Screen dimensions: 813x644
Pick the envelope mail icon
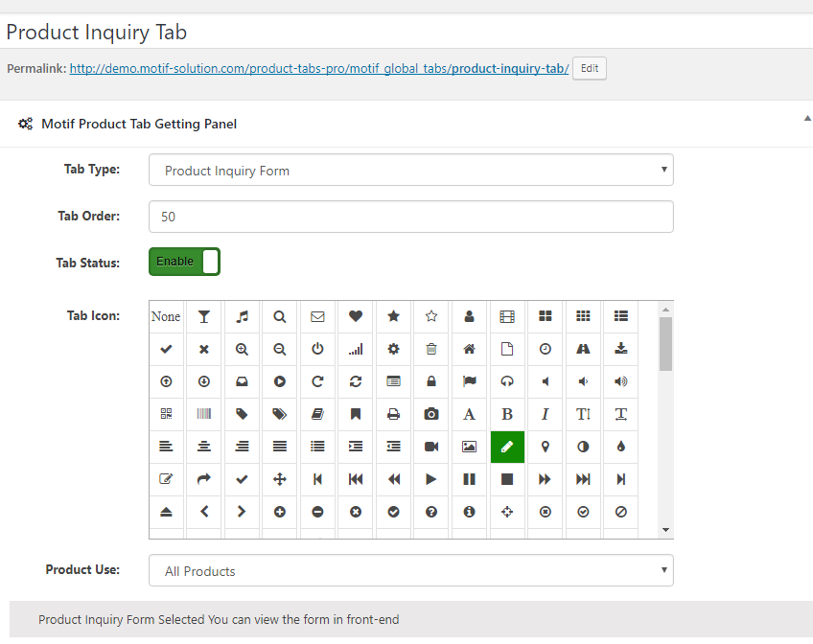(317, 316)
